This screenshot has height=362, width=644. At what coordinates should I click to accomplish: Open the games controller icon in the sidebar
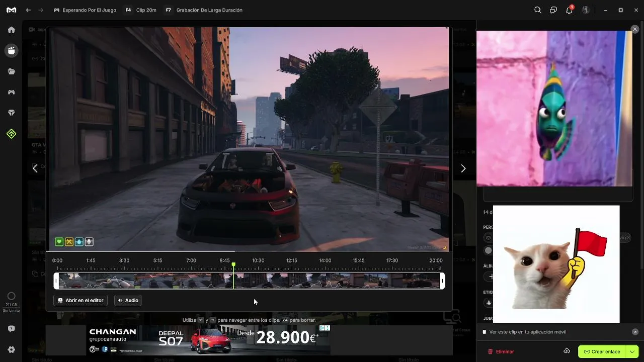tap(11, 93)
